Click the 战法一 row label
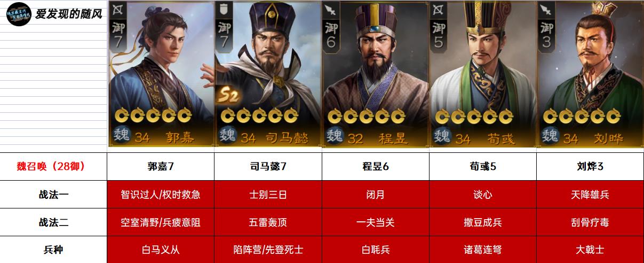The height and width of the screenshot is (263, 644). [x=53, y=195]
